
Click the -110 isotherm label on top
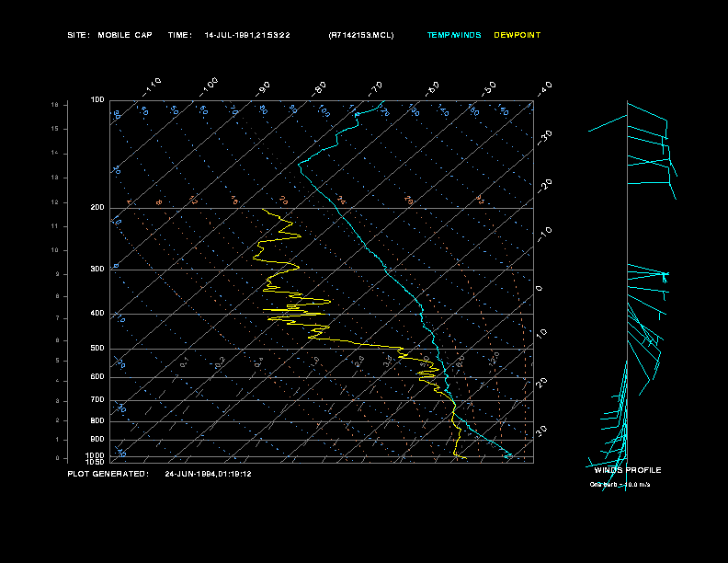pyautogui.click(x=153, y=85)
